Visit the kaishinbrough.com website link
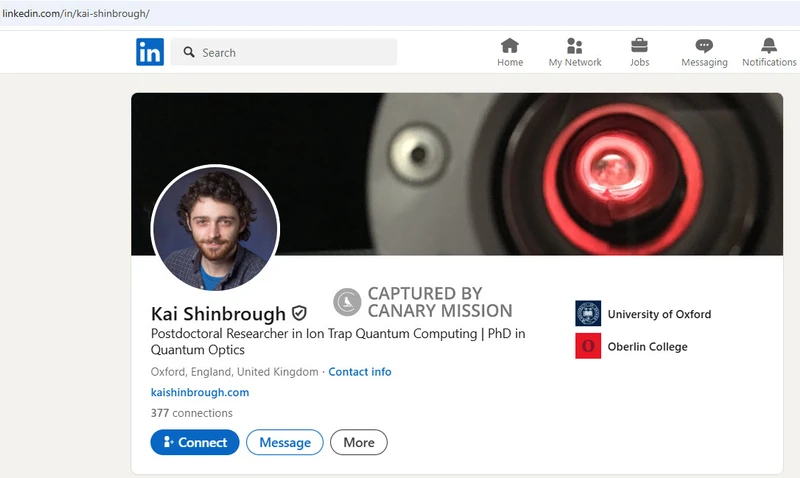This screenshot has height=478, width=800. (200, 392)
